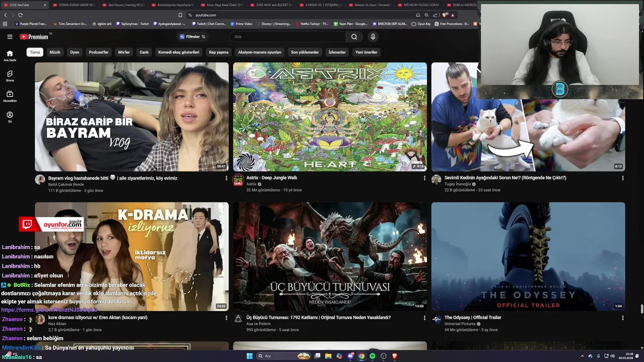Start voice search with microphone icon

click(x=373, y=37)
